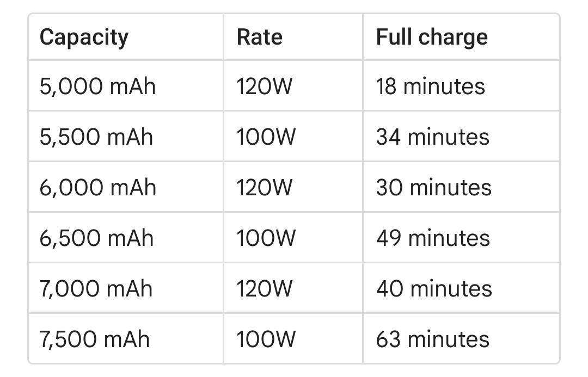Click the 5,500 mAh capacity cell
588x377 pixels.
(96, 137)
